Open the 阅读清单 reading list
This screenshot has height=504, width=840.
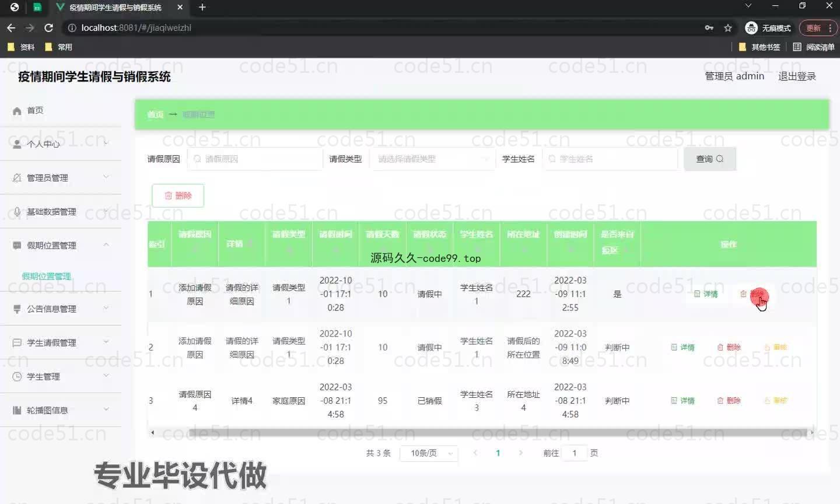[x=814, y=47]
